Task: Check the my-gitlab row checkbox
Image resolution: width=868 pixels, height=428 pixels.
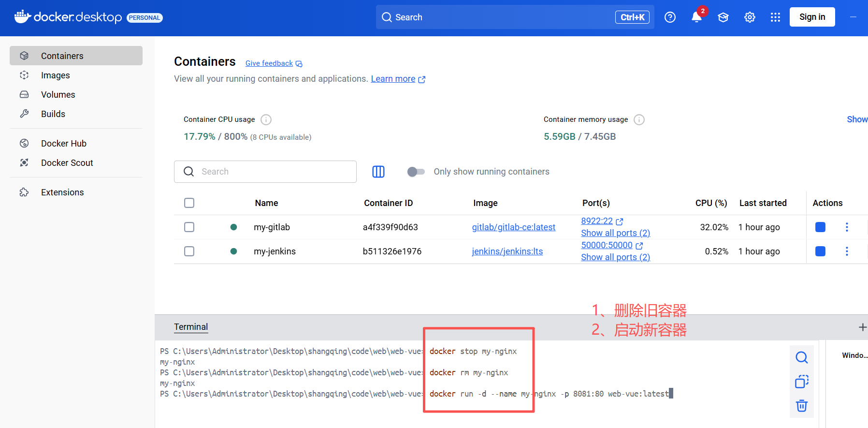Action: click(189, 227)
